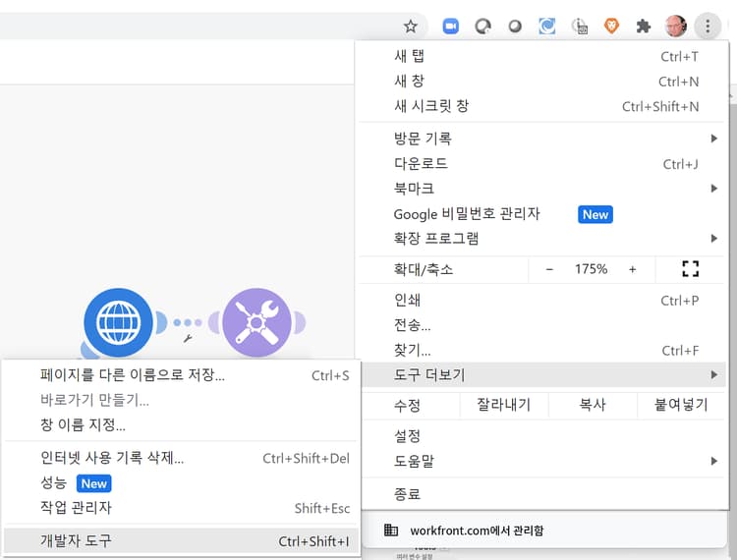This screenshot has height=560, width=737.
Task: Expand 도움말 submenu
Action: [x=543, y=461]
